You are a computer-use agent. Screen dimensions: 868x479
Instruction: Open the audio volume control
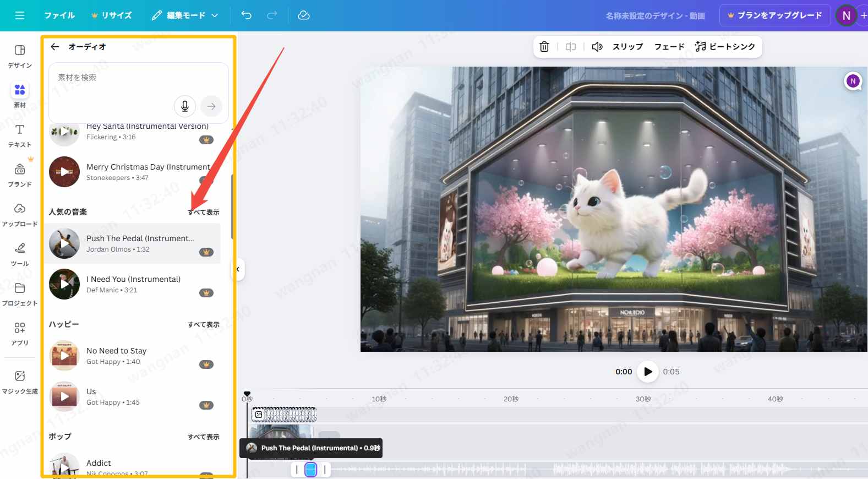[x=597, y=47]
